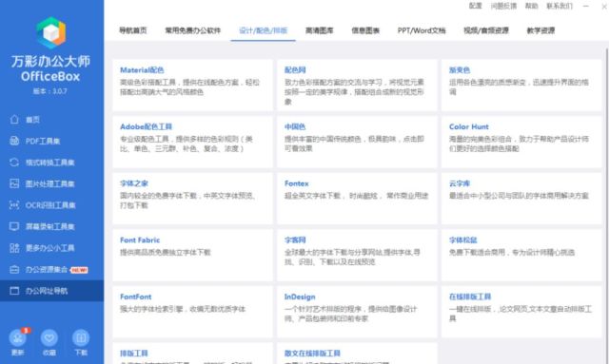609x364 pixels.
Task: Open the 渐变色 link
Action: pos(460,69)
